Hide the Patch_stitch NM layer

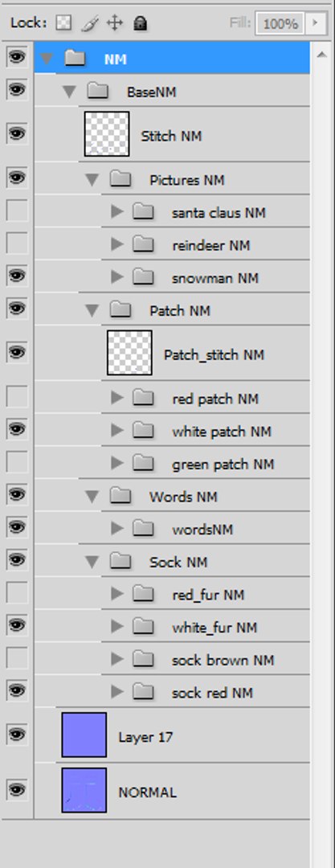click(x=17, y=352)
